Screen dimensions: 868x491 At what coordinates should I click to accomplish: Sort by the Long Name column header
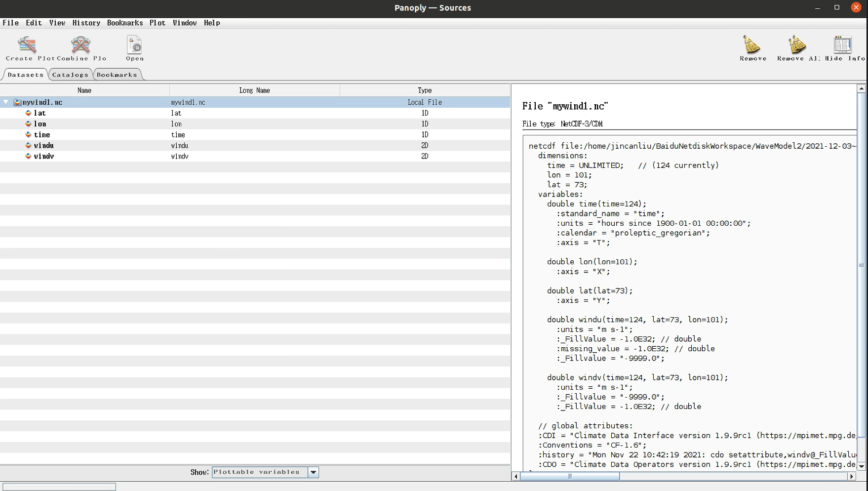(254, 90)
